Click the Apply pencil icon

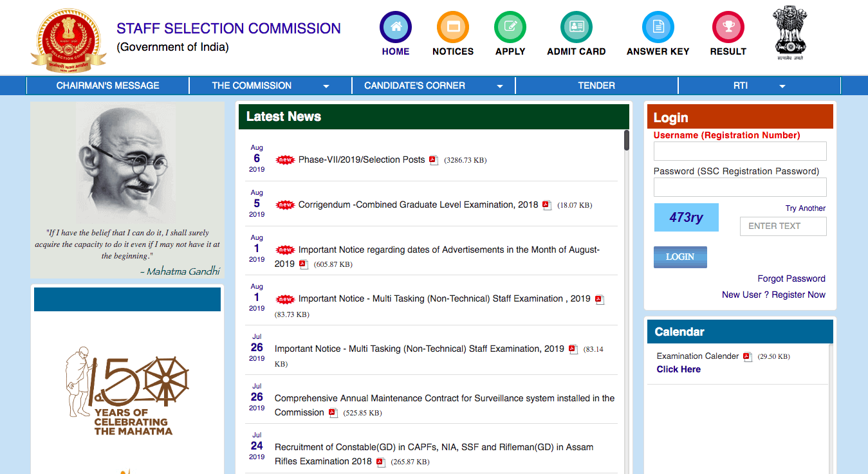coord(510,28)
